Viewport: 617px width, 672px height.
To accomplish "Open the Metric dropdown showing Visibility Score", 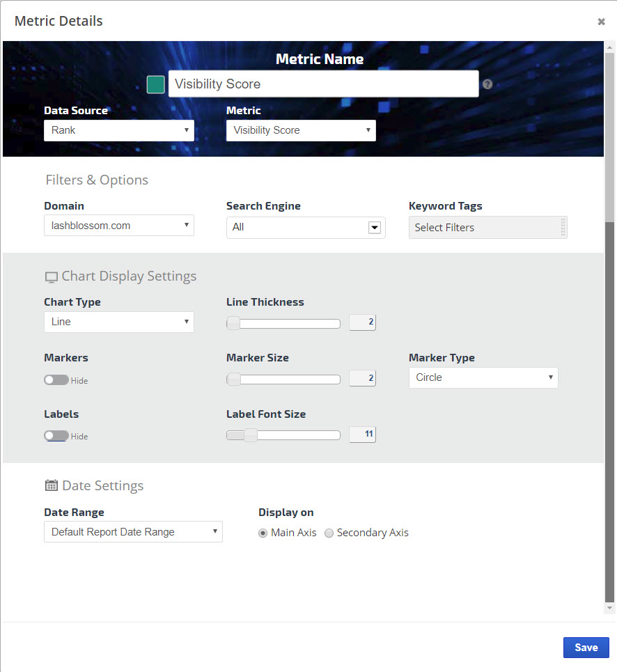I will coord(301,130).
